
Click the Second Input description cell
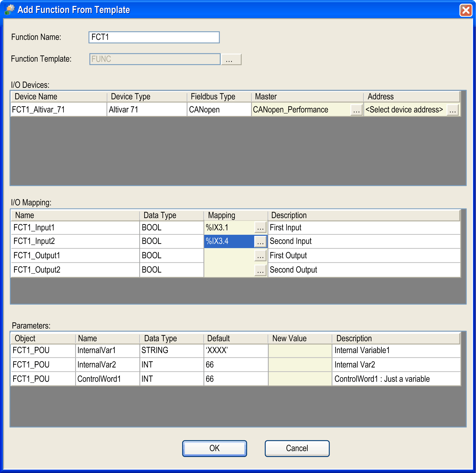(x=364, y=241)
